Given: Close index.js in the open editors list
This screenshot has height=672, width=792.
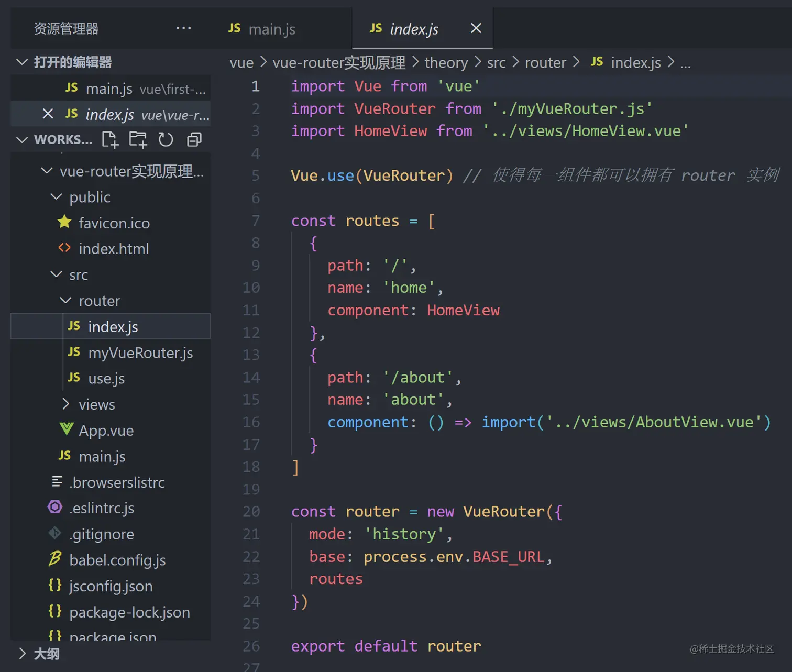Looking at the screenshot, I should click(x=48, y=114).
